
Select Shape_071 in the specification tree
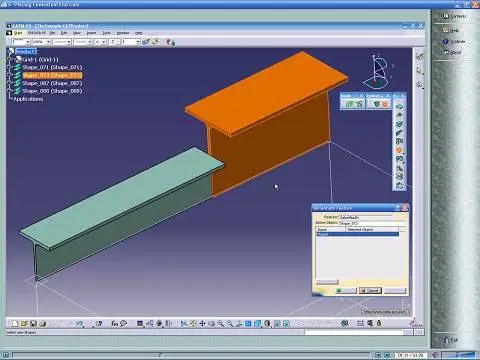click(x=52, y=67)
